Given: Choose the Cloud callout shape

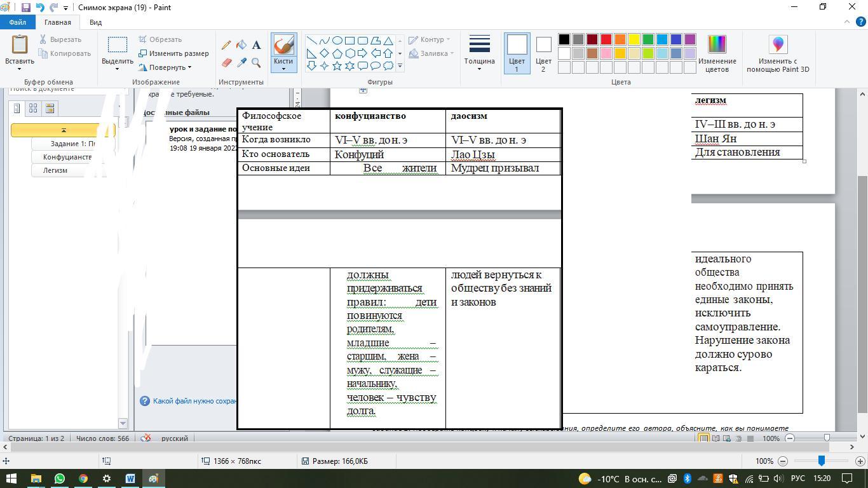Looking at the screenshot, I should click(388, 66).
